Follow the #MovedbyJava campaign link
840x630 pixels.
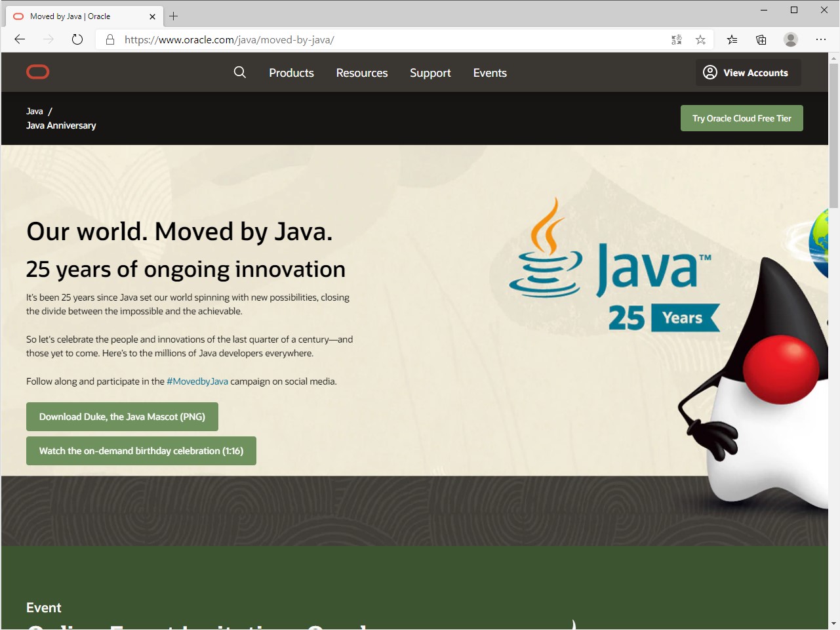[197, 381]
